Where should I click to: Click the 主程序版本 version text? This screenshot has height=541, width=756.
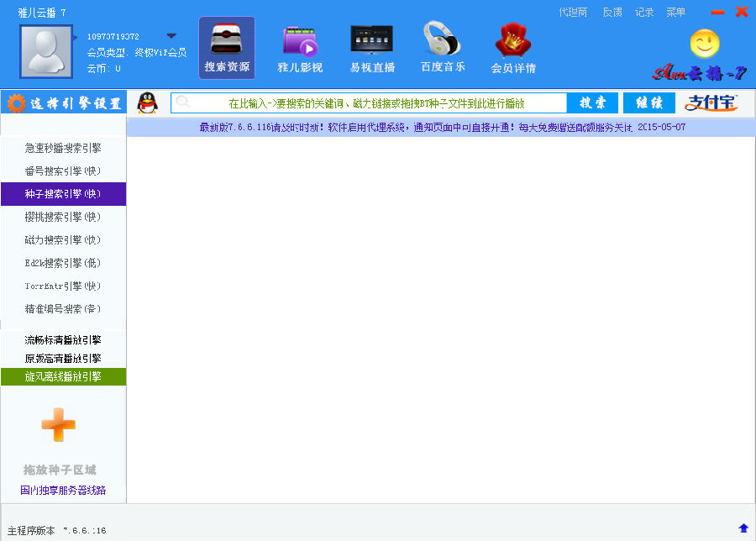point(56,530)
